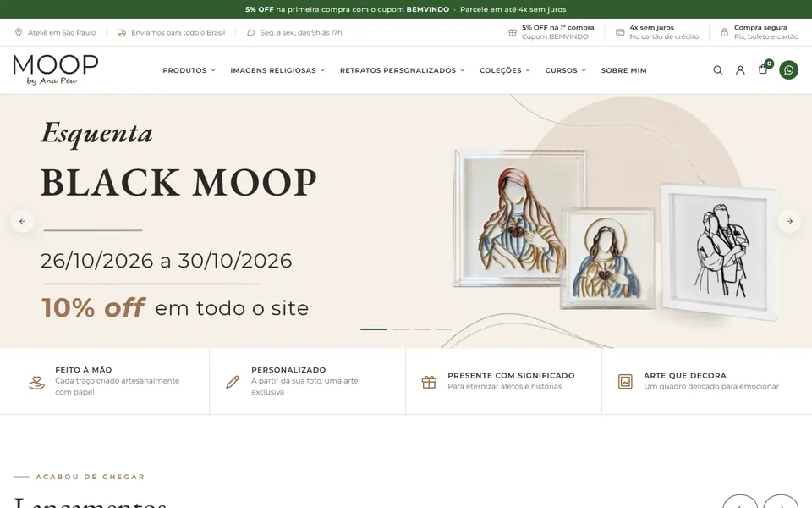812x508 pixels.
Task: Click padlock icon by Compra segura
Action: (725, 32)
